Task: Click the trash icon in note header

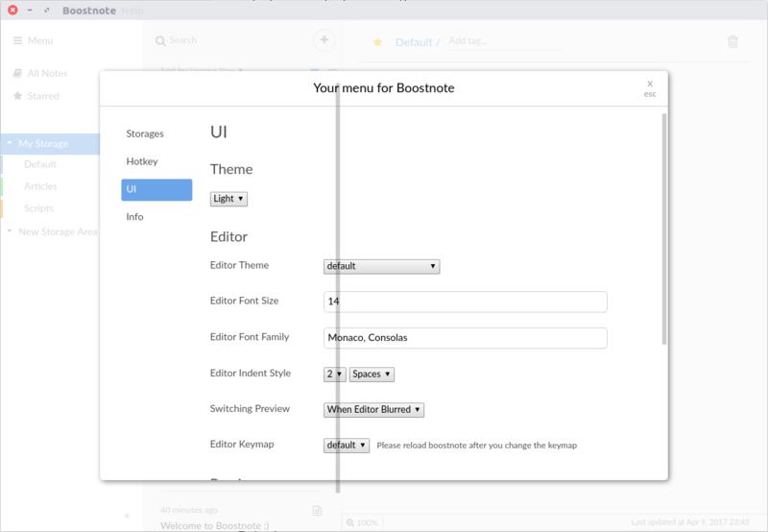Action: pos(732,41)
